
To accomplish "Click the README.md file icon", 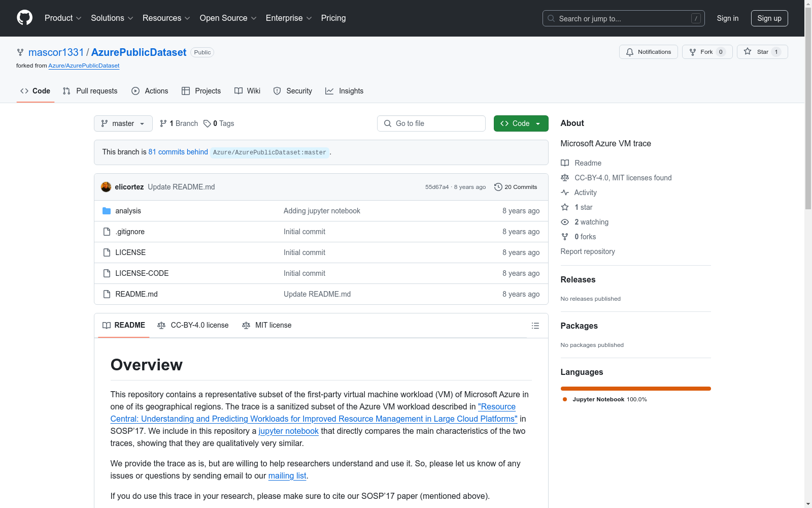I will (107, 294).
